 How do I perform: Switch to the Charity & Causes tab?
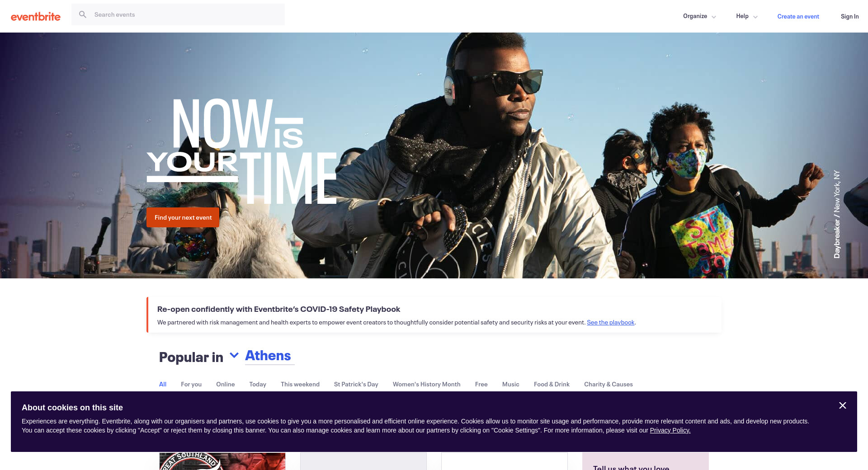pyautogui.click(x=608, y=384)
